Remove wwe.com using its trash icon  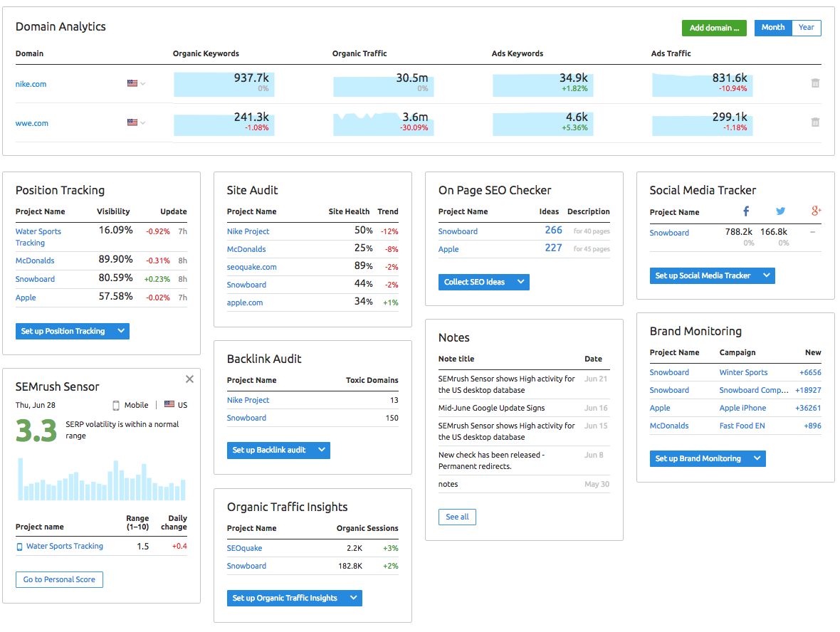[x=815, y=122]
